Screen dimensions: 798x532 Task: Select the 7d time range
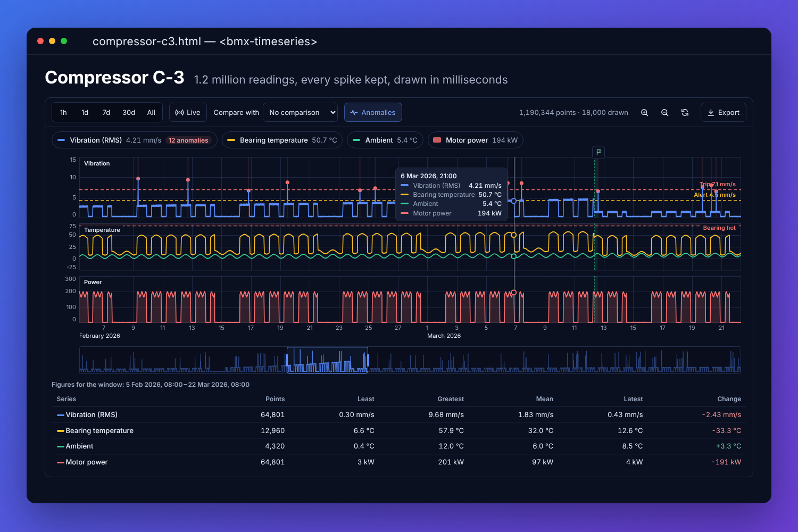106,113
